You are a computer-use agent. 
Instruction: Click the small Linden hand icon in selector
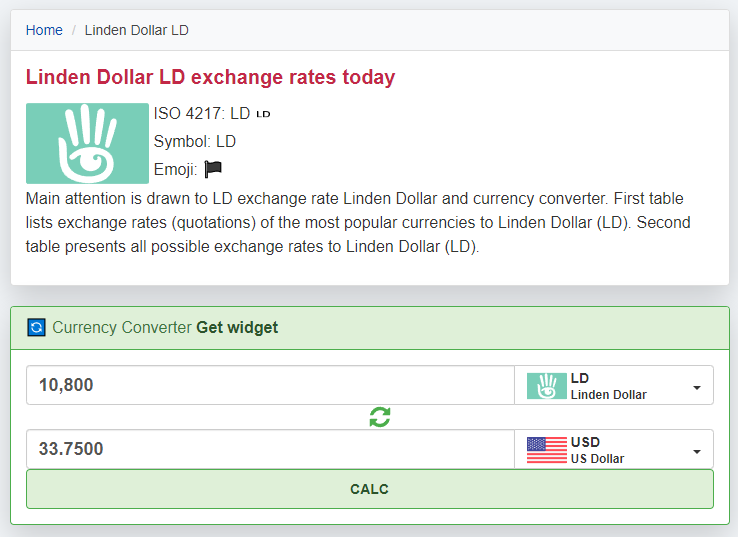(x=546, y=386)
